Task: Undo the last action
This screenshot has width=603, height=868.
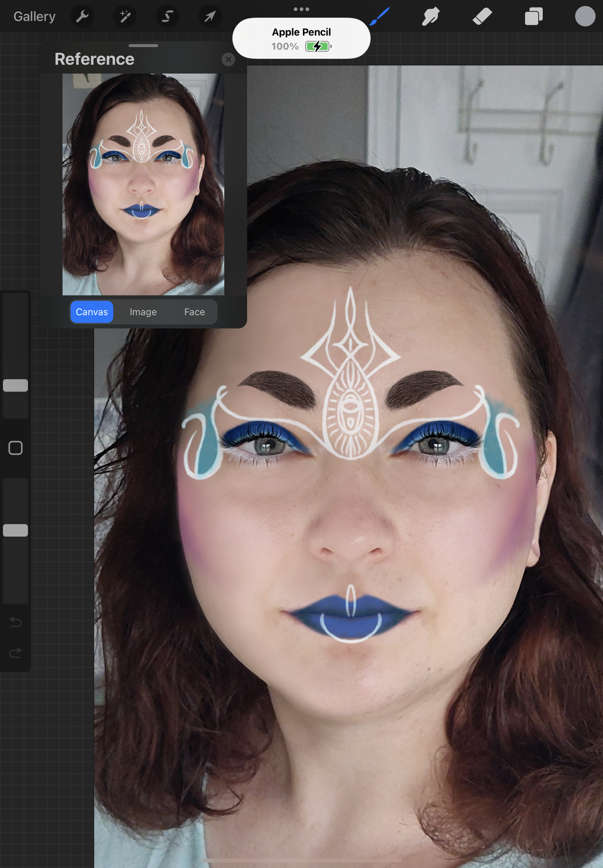Action: click(x=15, y=622)
